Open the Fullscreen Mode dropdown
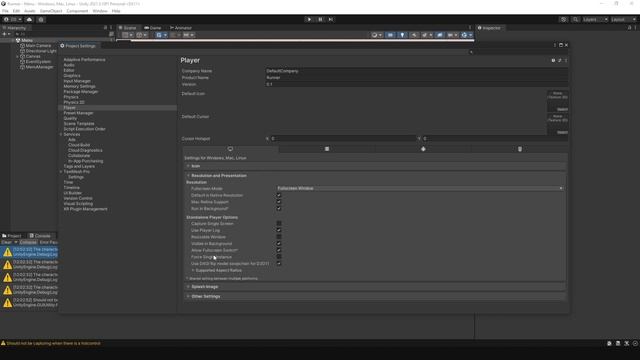Viewport: 640px width, 360px height. (420, 188)
